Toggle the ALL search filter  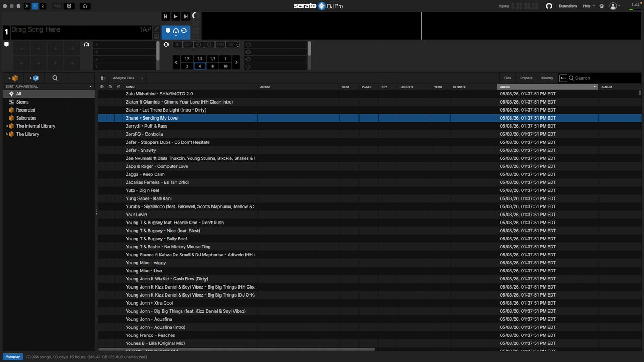(x=563, y=78)
